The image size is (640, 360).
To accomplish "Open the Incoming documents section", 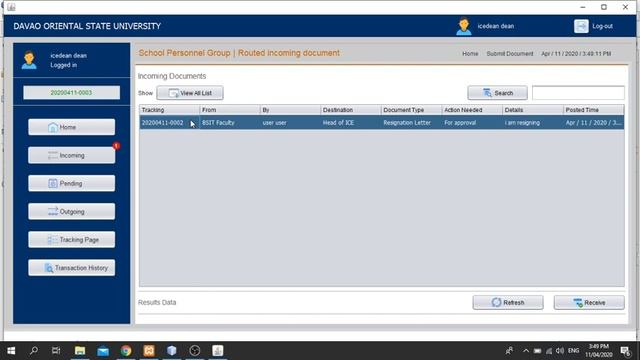I will [x=71, y=155].
